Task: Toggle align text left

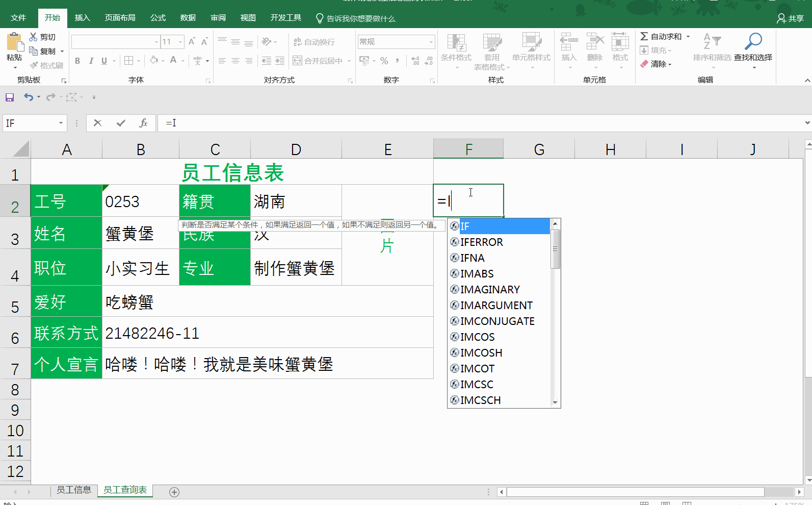Action: (222, 61)
